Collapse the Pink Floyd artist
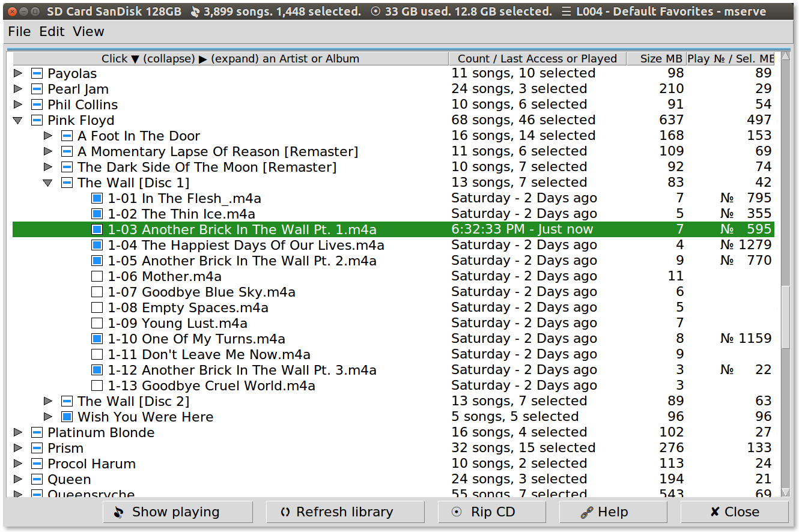 pos(18,120)
